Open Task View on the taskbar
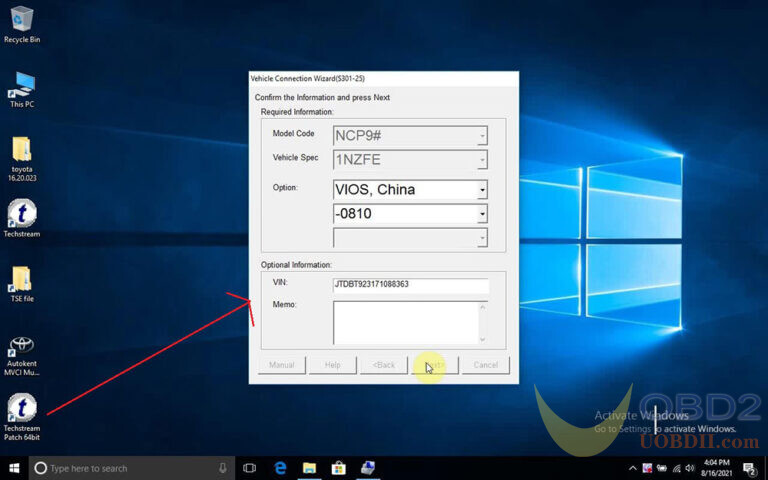Viewport: 768px width, 480px height. [250, 468]
